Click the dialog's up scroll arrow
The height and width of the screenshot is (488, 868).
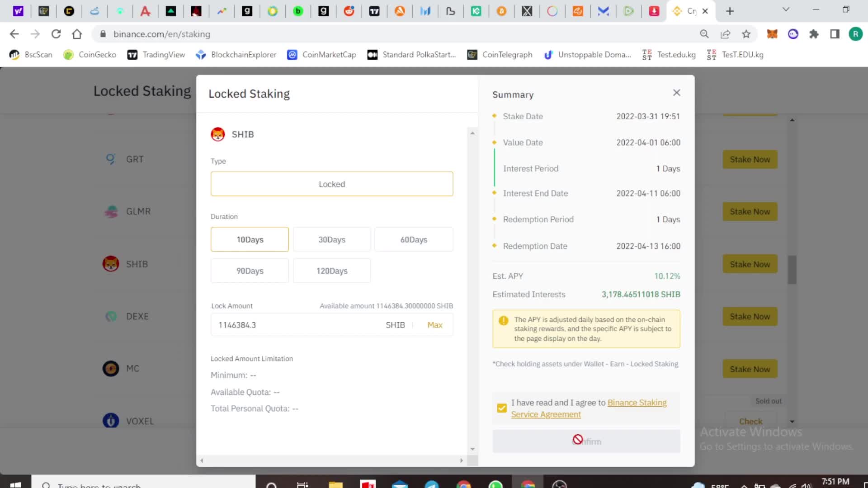tap(472, 133)
